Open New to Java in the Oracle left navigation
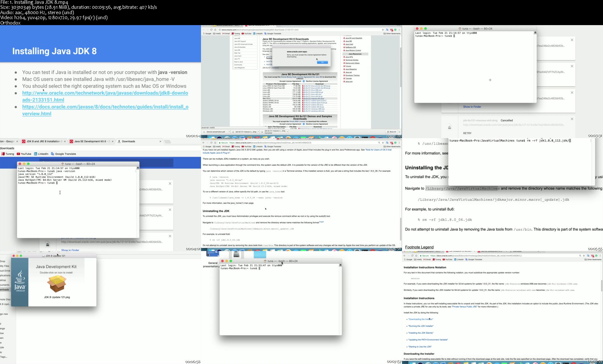Image resolution: width=603 pixels, height=364 pixels. click(x=238, y=62)
